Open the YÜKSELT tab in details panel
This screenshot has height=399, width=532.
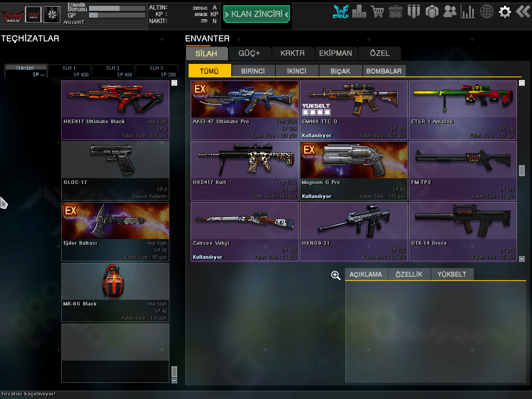click(x=452, y=274)
